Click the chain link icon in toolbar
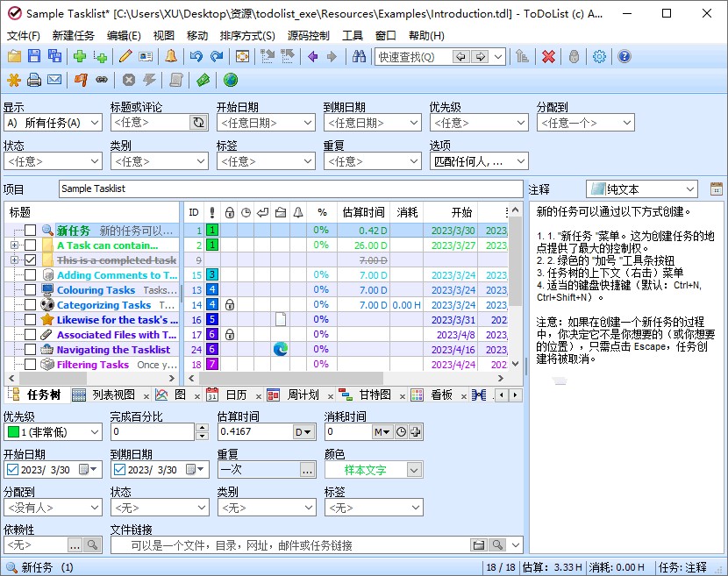Screen dimensions: 728x576 [x=102, y=81]
